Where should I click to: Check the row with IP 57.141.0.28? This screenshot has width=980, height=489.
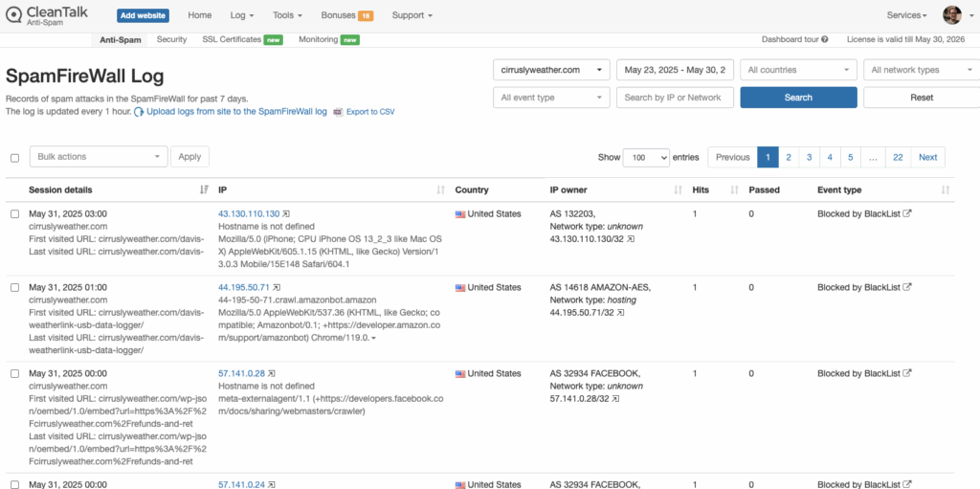point(15,373)
